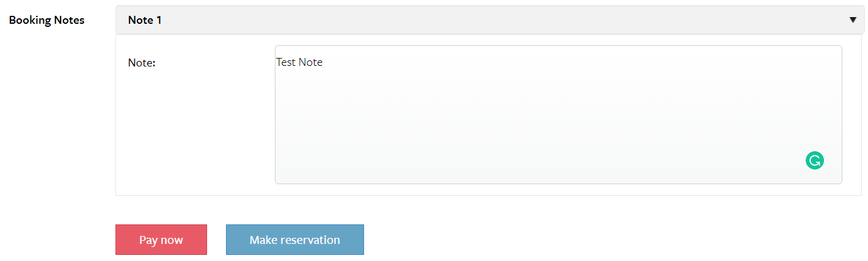Collapse Note 1 using the triangle arrow
This screenshot has height=261, width=868.
[853, 20]
